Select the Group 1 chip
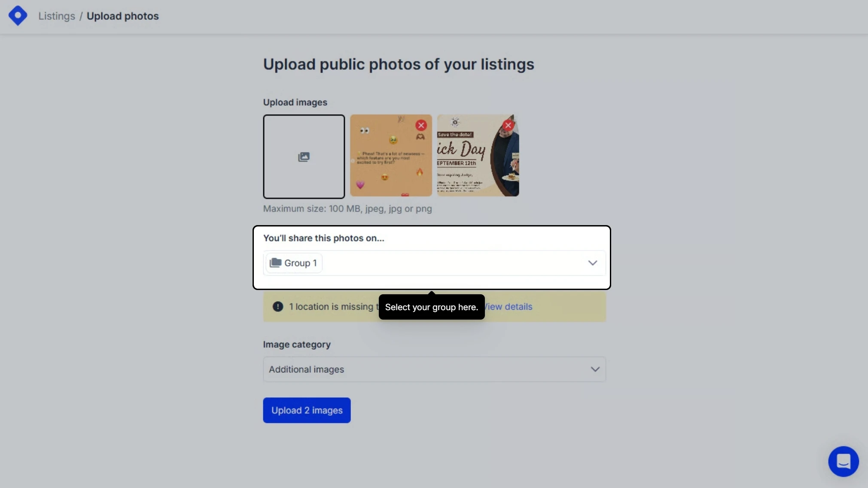The height and width of the screenshot is (488, 868). 294,263
